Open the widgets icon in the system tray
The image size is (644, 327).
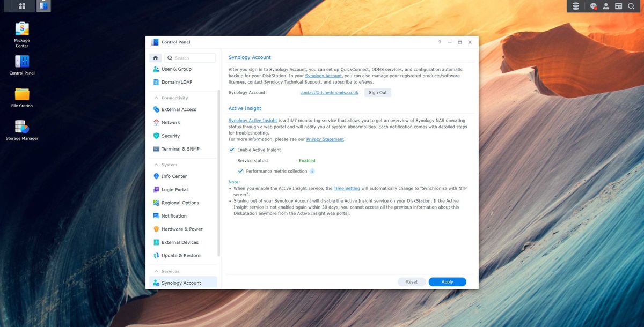pos(617,6)
